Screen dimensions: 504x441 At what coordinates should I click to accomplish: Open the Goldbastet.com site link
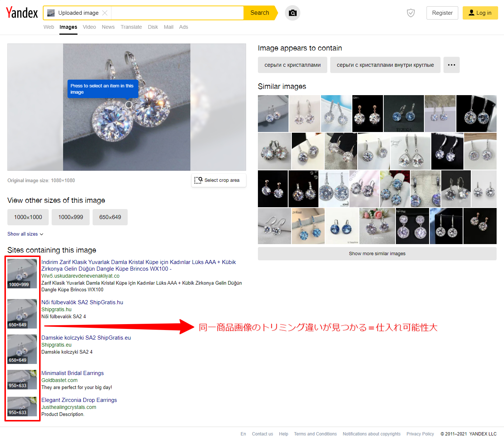(x=59, y=380)
